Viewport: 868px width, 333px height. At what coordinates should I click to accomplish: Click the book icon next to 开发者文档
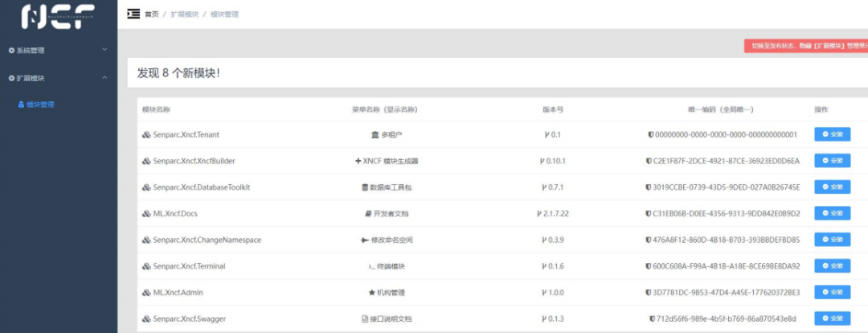click(368, 214)
